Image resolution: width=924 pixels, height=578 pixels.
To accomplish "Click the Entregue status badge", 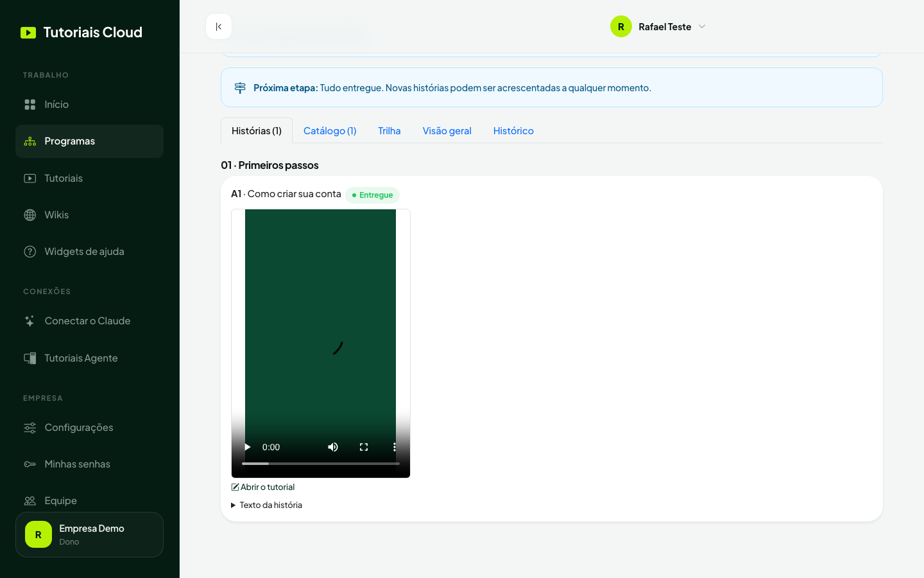I will coord(372,195).
